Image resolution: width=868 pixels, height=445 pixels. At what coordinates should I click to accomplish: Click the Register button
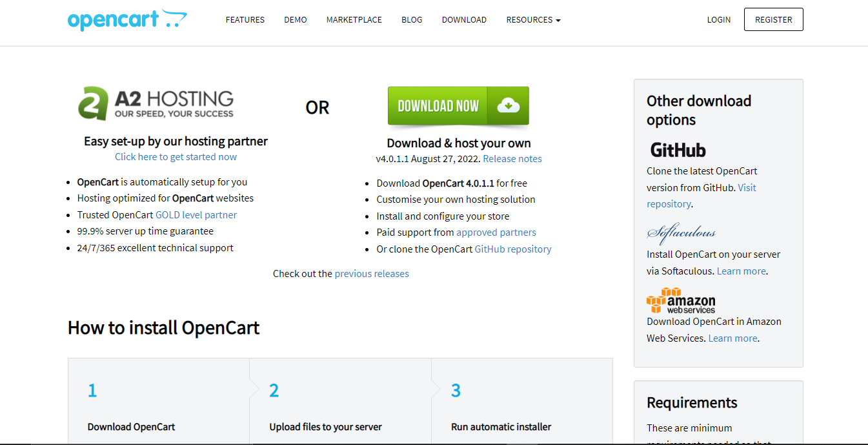pos(774,19)
